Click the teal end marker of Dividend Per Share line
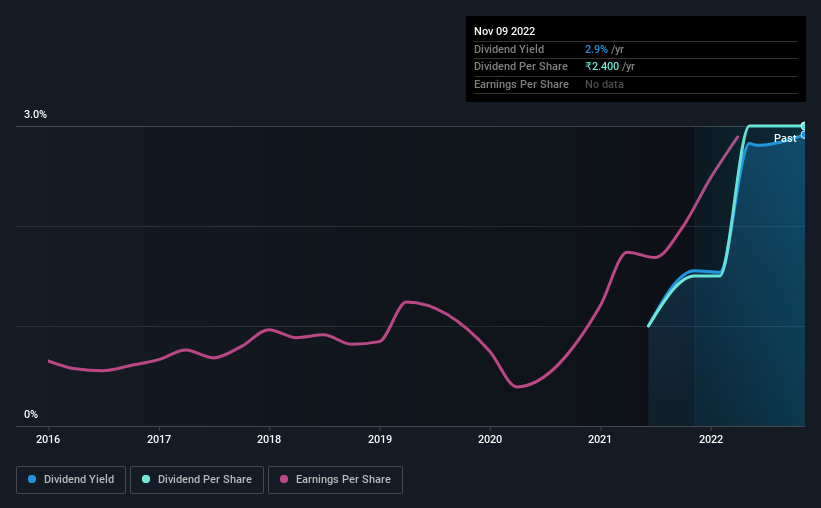Viewport: 821px width, 508px height. tap(804, 126)
